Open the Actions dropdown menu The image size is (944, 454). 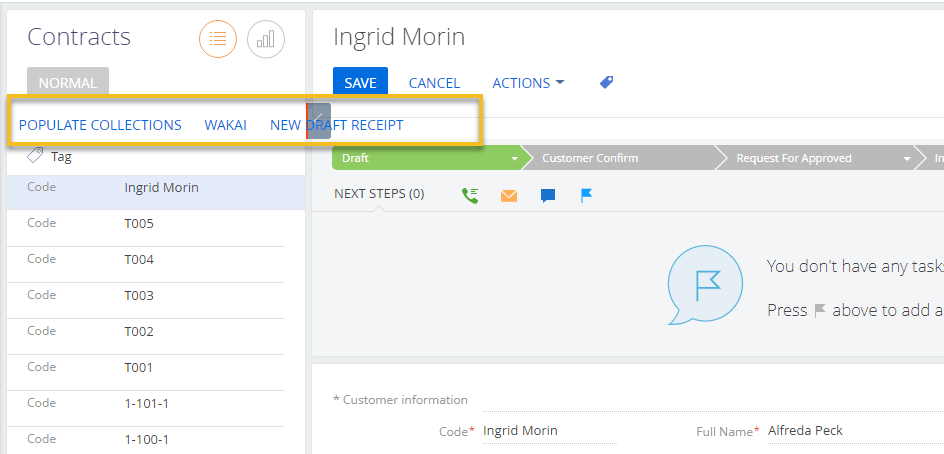tap(528, 83)
